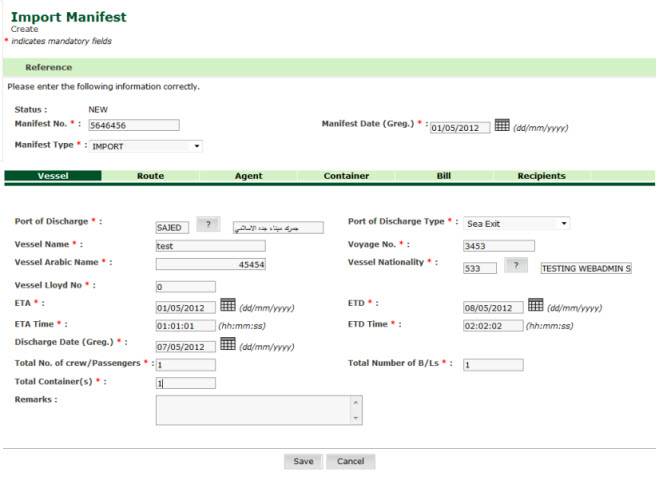Click the Port of Discharge lookup button
This screenshot has width=656, height=480.
208,226
